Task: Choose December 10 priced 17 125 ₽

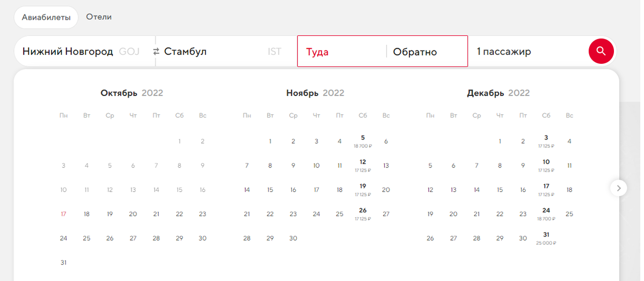Action: [546, 165]
